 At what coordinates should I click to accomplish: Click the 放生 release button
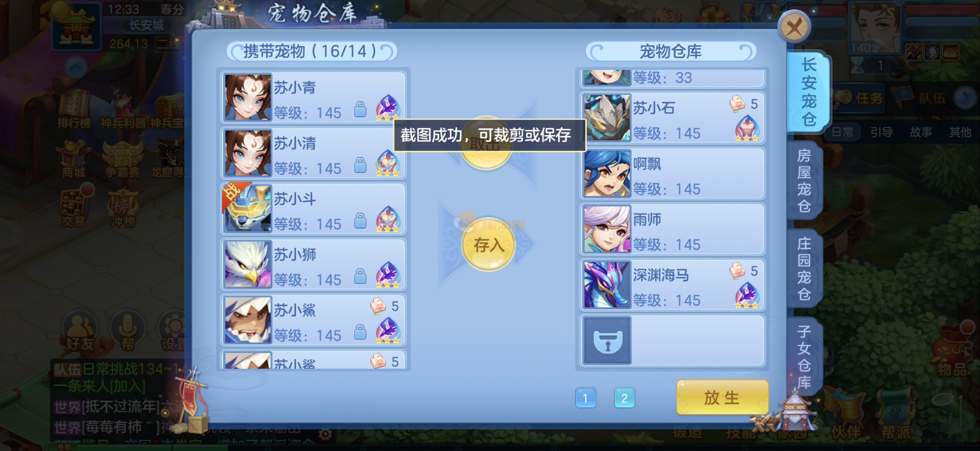point(722,398)
